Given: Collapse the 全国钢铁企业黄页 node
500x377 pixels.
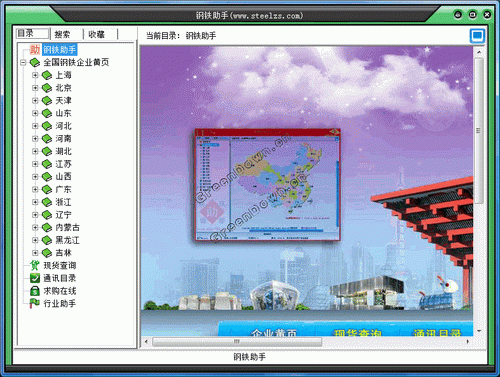Looking at the screenshot, I should 23,62.
